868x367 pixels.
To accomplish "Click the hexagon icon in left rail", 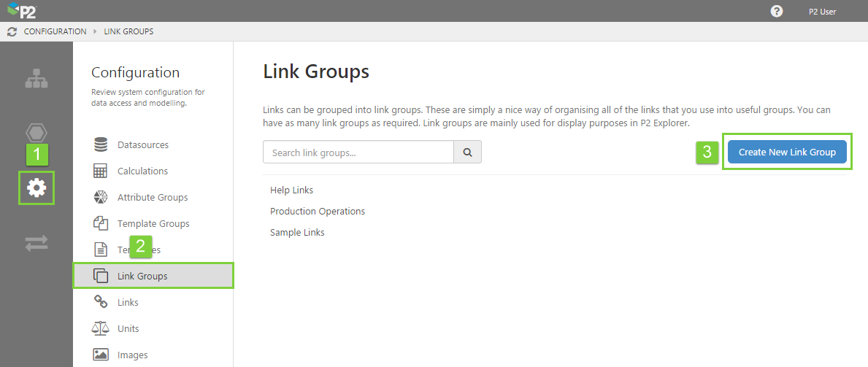I will [x=37, y=133].
